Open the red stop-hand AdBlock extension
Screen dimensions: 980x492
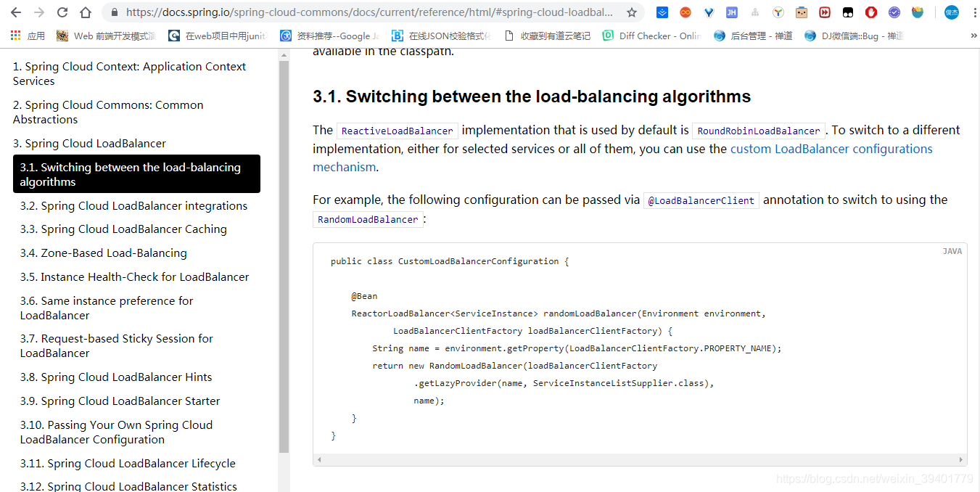[x=871, y=12]
